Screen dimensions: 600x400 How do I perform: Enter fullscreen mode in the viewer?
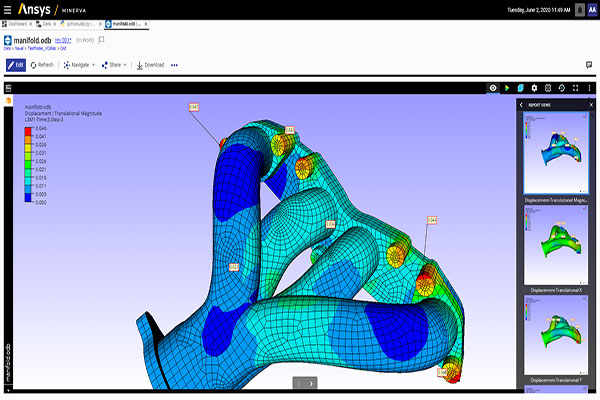(x=576, y=88)
